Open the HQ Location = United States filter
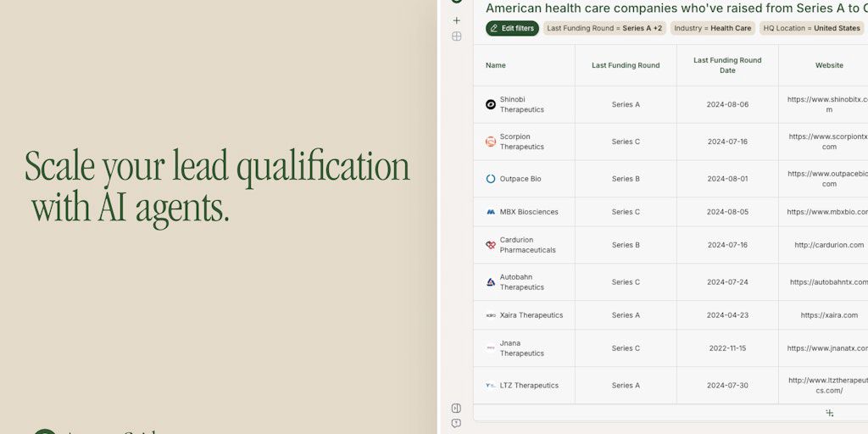The height and width of the screenshot is (434, 868). 811,28
